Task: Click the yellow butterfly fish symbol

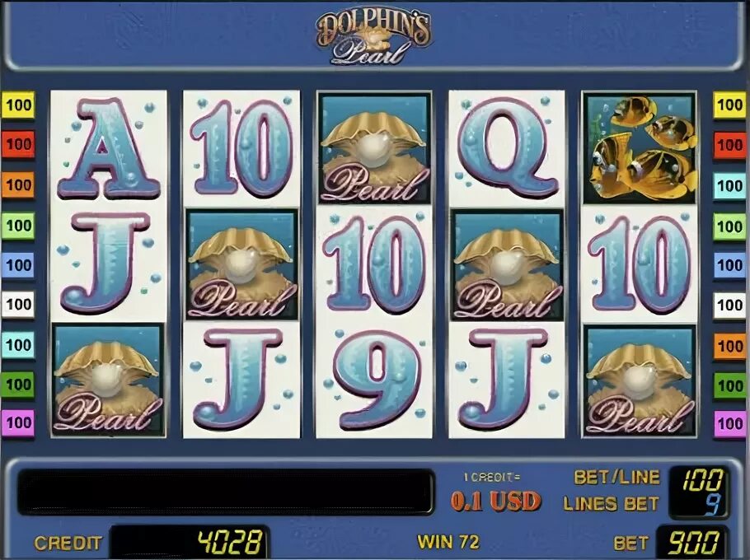Action: (x=640, y=148)
